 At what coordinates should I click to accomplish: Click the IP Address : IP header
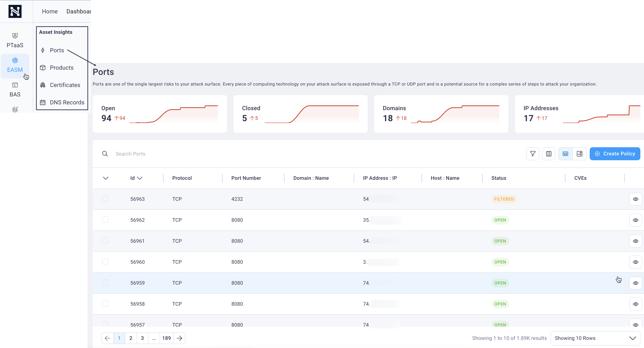(380, 178)
